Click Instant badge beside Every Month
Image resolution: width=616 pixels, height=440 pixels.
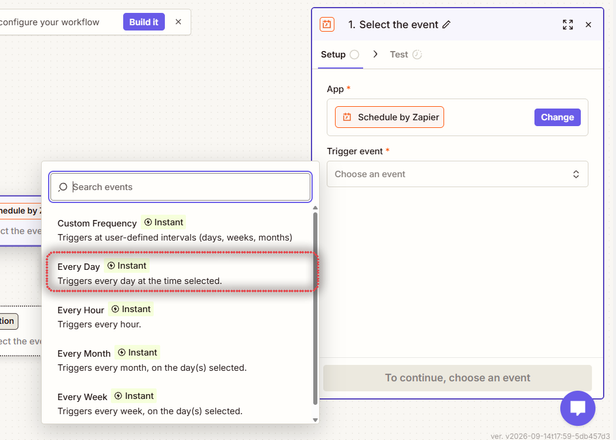coord(138,353)
